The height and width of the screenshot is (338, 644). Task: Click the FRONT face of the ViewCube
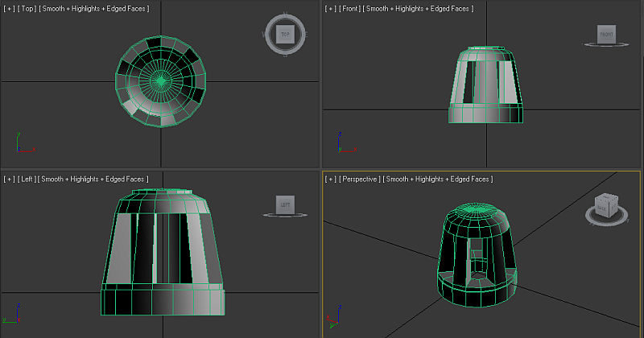tap(606, 34)
